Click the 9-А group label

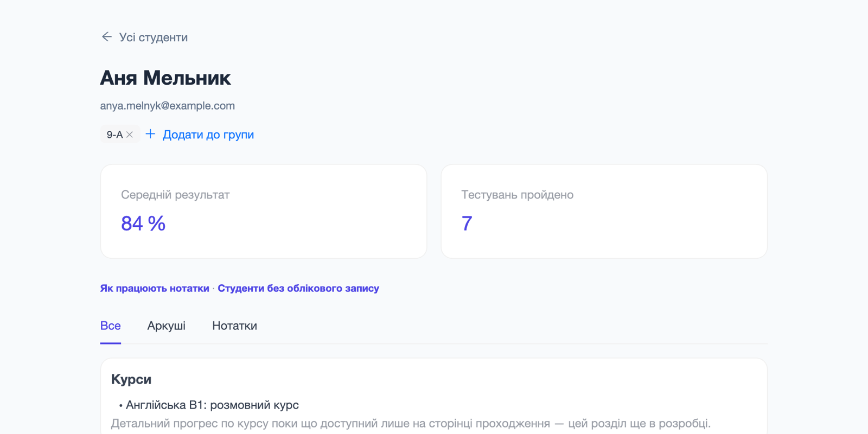(x=114, y=135)
